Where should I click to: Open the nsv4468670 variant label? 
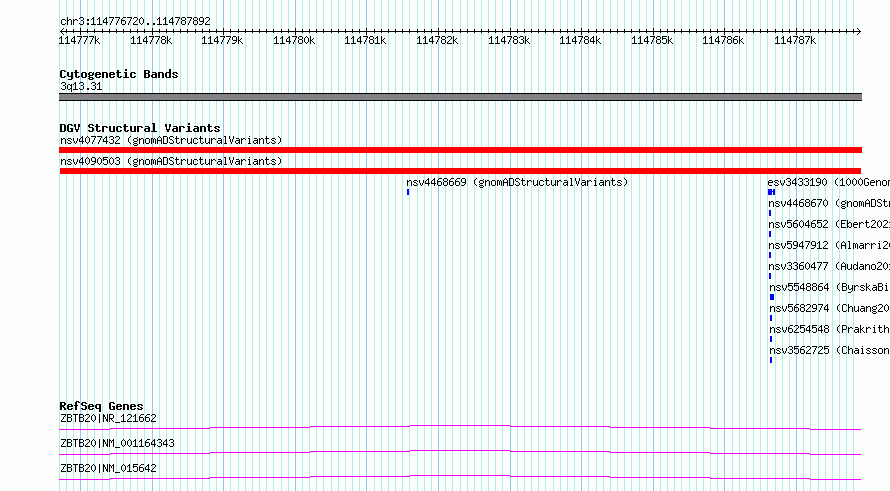(x=829, y=203)
